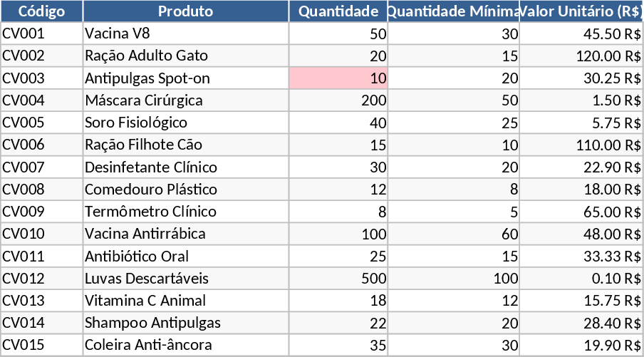Click the Vacina V8 product cell
The width and height of the screenshot is (644, 357).
(x=185, y=33)
